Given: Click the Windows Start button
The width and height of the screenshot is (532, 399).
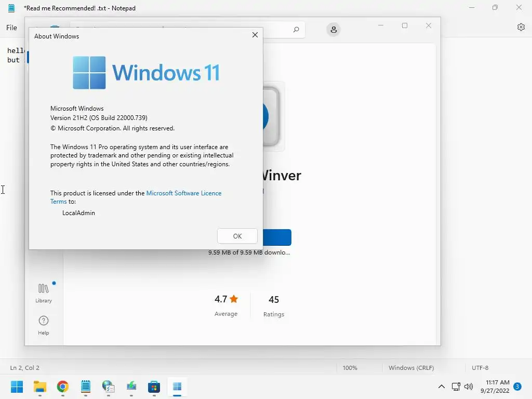Looking at the screenshot, I should pos(17,387).
